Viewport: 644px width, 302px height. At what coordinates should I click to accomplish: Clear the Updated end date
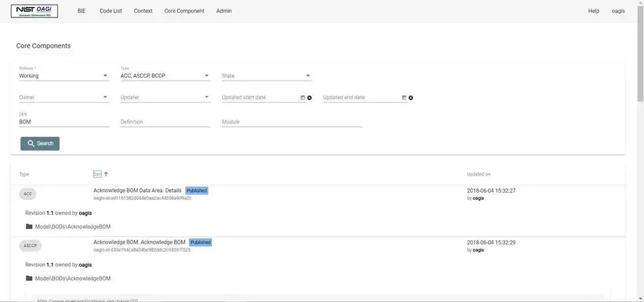click(x=411, y=98)
